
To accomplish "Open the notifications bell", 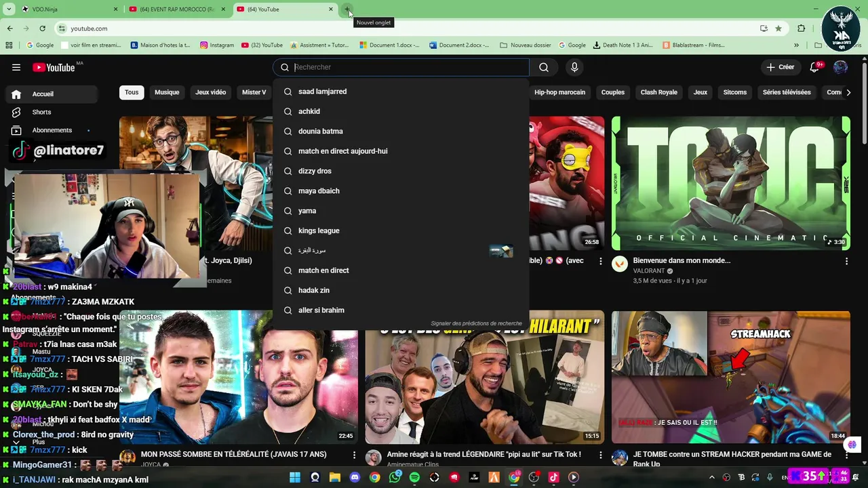I will tap(815, 67).
